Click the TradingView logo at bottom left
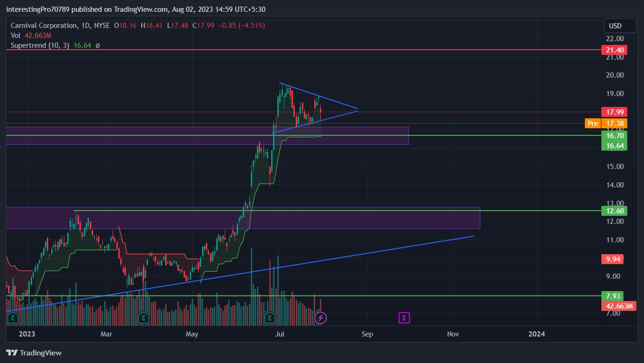This screenshot has width=644, height=363. (34, 353)
